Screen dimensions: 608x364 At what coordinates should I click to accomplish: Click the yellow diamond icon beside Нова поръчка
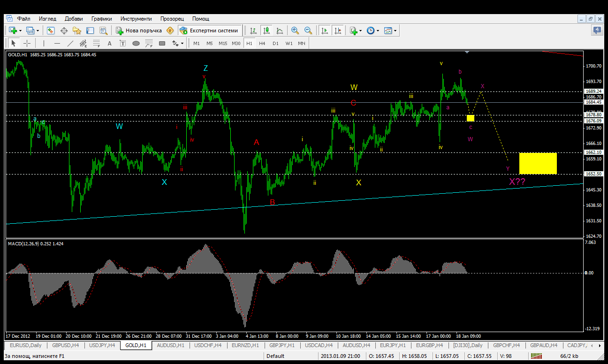point(170,30)
